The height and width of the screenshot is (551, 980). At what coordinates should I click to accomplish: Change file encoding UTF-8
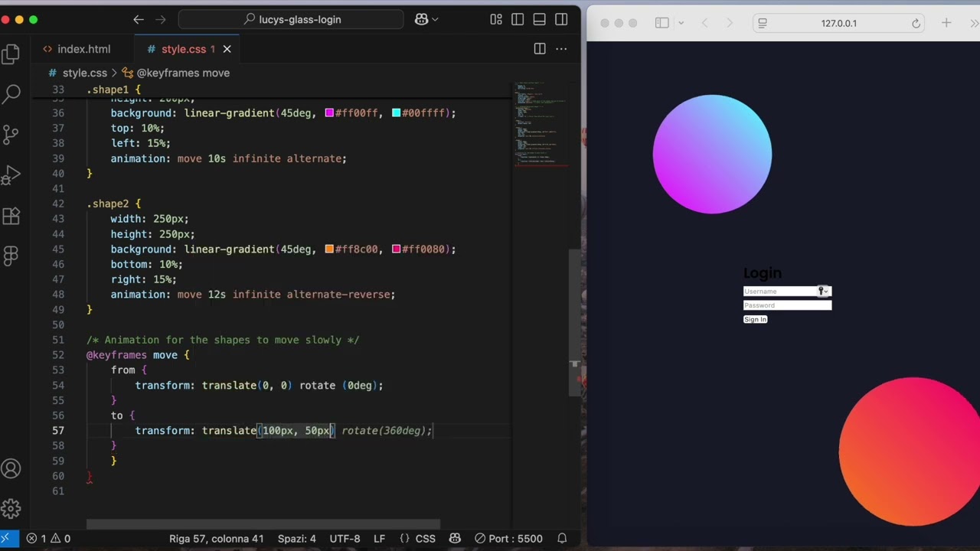coord(345,539)
